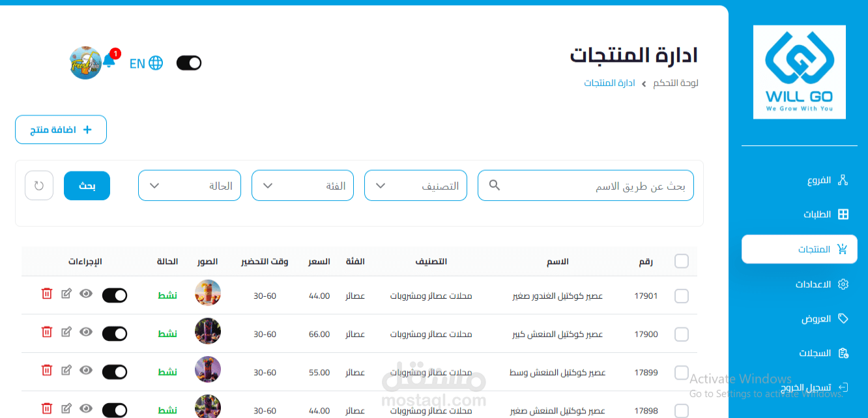Open the الفئة dropdown
Screen dimensions: 868x418
tap(303, 186)
